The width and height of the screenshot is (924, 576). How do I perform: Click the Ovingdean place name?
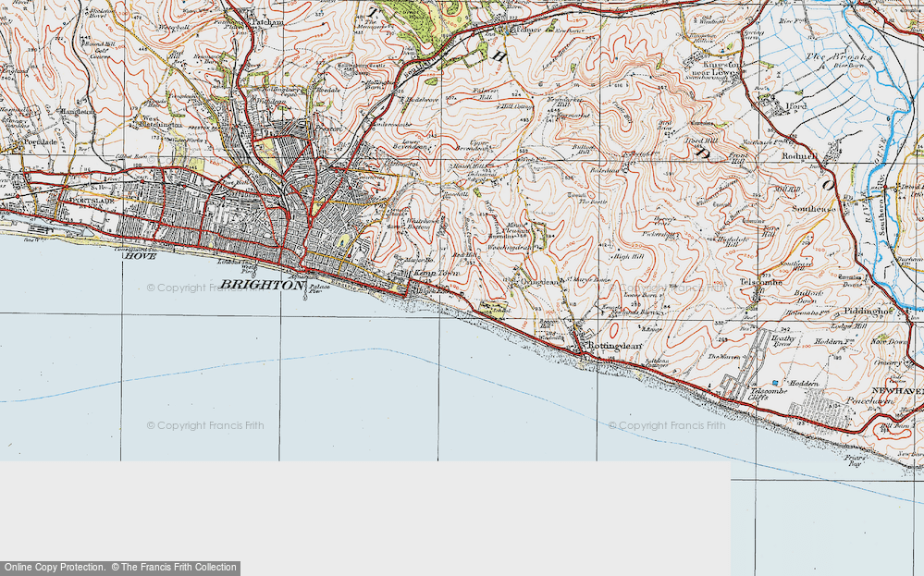point(542,283)
